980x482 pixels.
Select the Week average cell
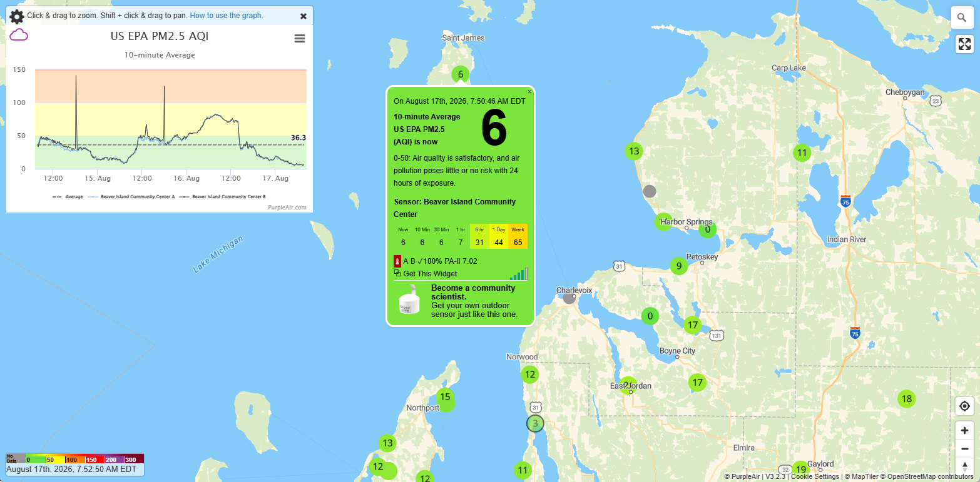point(518,236)
